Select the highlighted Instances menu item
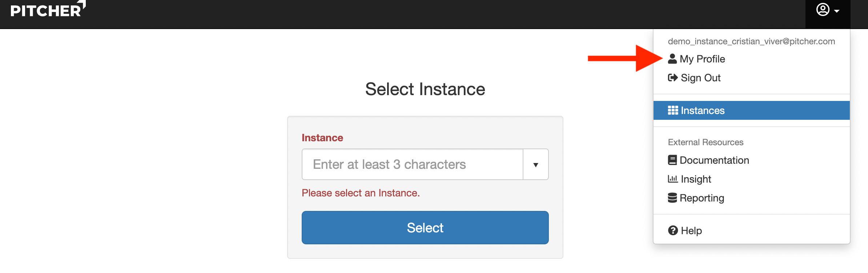868x273 pixels. (751, 110)
